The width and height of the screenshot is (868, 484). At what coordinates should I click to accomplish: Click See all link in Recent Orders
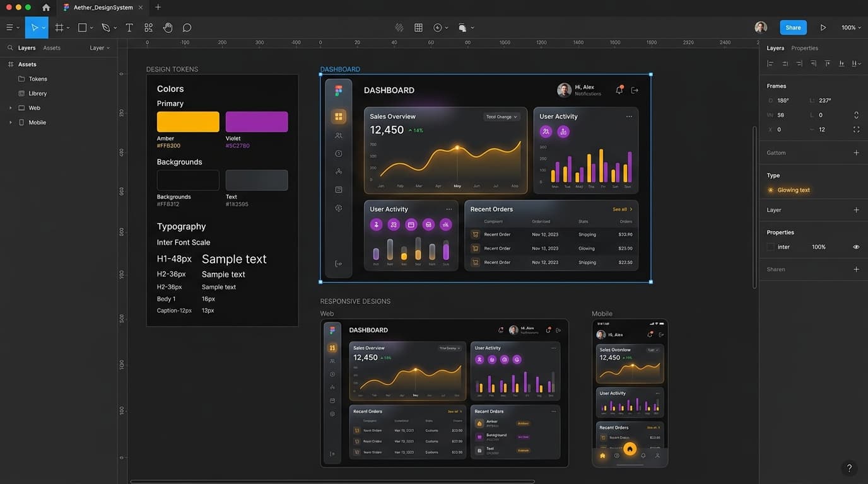click(x=622, y=209)
